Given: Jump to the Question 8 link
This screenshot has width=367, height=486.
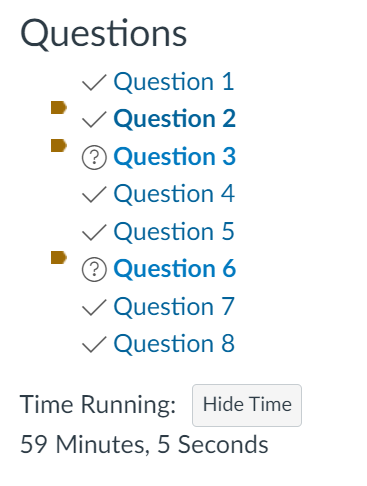Looking at the screenshot, I should coord(174,344).
